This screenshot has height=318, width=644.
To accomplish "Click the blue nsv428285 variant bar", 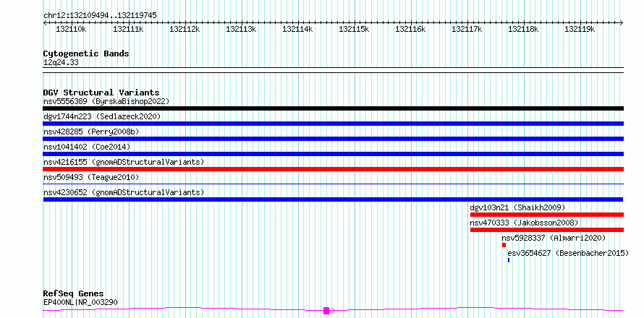I will click(x=333, y=139).
